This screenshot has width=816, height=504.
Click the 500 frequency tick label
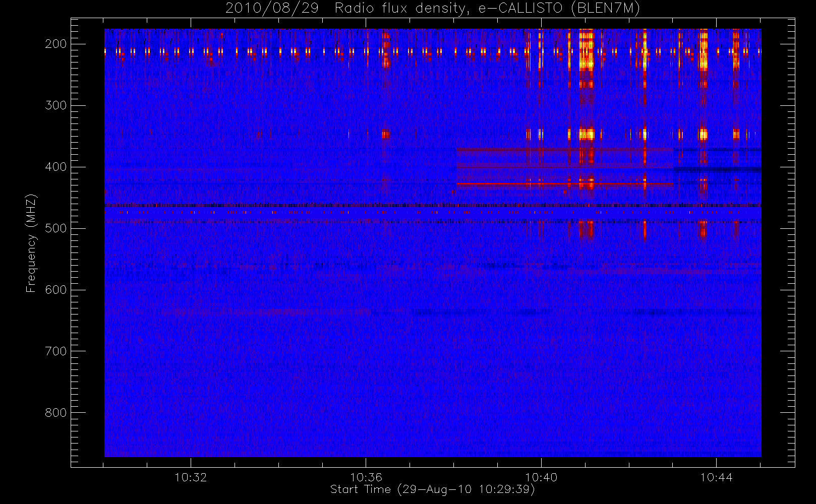(x=56, y=228)
